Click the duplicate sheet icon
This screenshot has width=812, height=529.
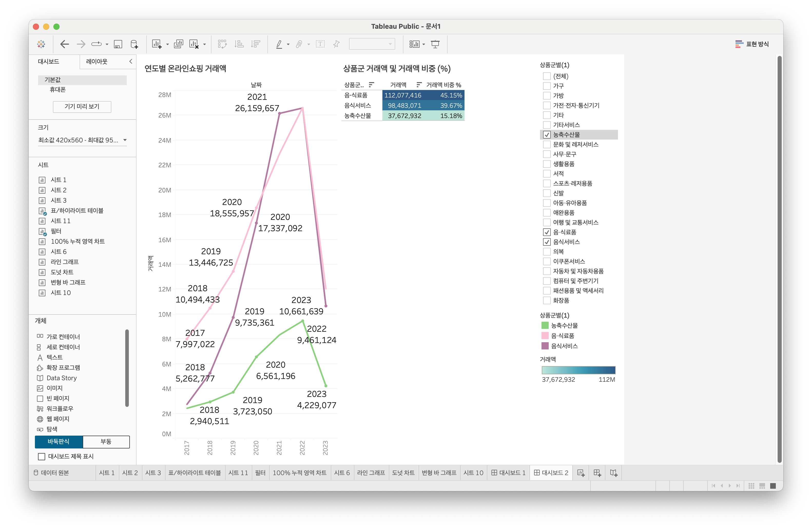coord(178,44)
